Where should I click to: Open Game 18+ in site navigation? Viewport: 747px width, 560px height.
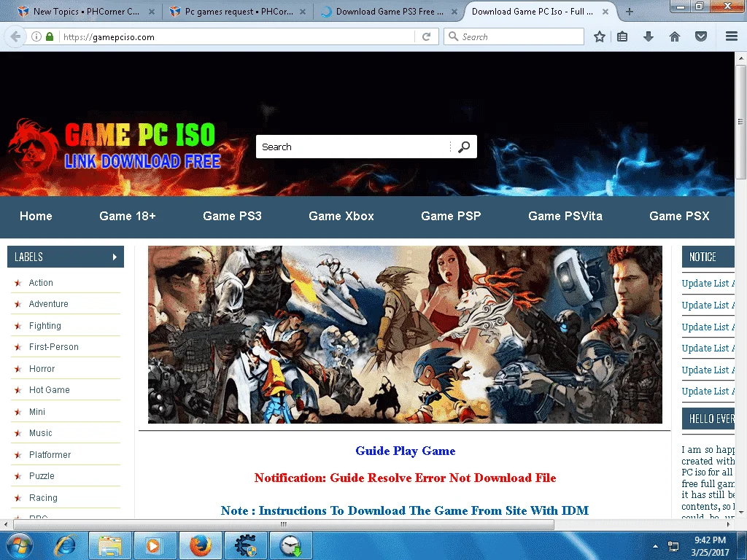[x=127, y=216]
